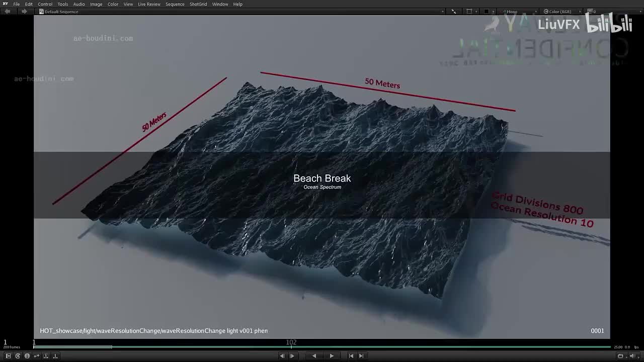Click the '200 frames' count text
The height and width of the screenshot is (362, 644).
(12, 347)
